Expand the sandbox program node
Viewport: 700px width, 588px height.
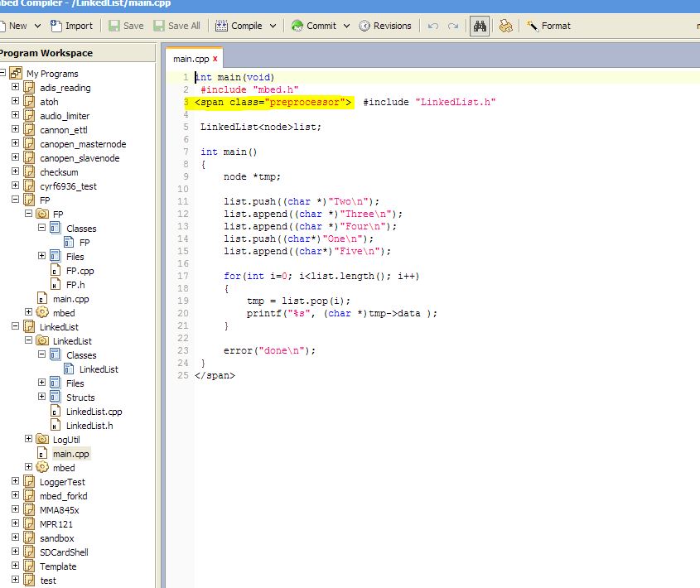coord(15,538)
